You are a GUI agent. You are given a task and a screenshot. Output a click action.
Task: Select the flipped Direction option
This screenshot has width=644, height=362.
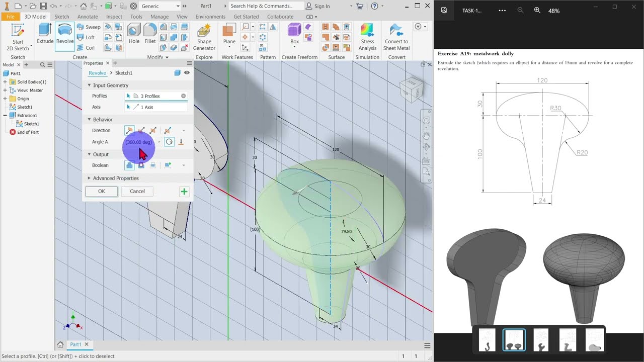click(x=141, y=130)
